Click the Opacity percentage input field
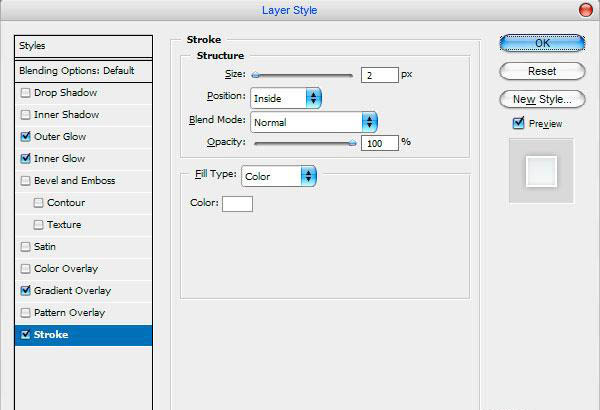Screen dimensions: 600x410 (x=380, y=143)
